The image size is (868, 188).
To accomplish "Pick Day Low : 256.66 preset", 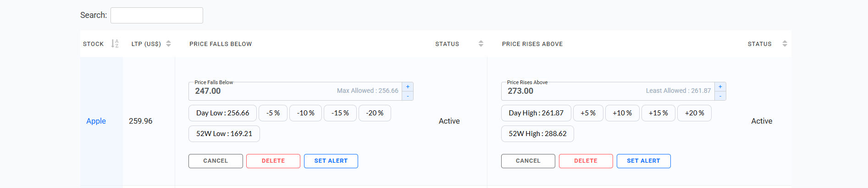I will (222, 113).
